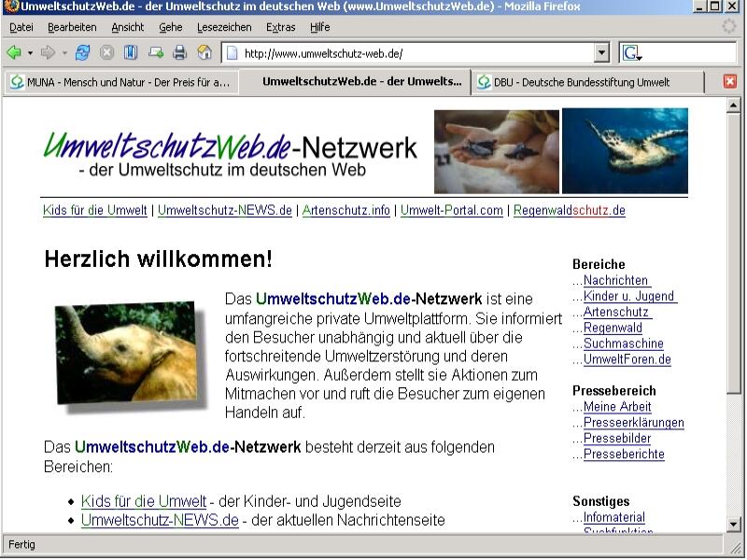747x560 pixels.
Task: Click the Stop loading button
Action: (x=107, y=53)
